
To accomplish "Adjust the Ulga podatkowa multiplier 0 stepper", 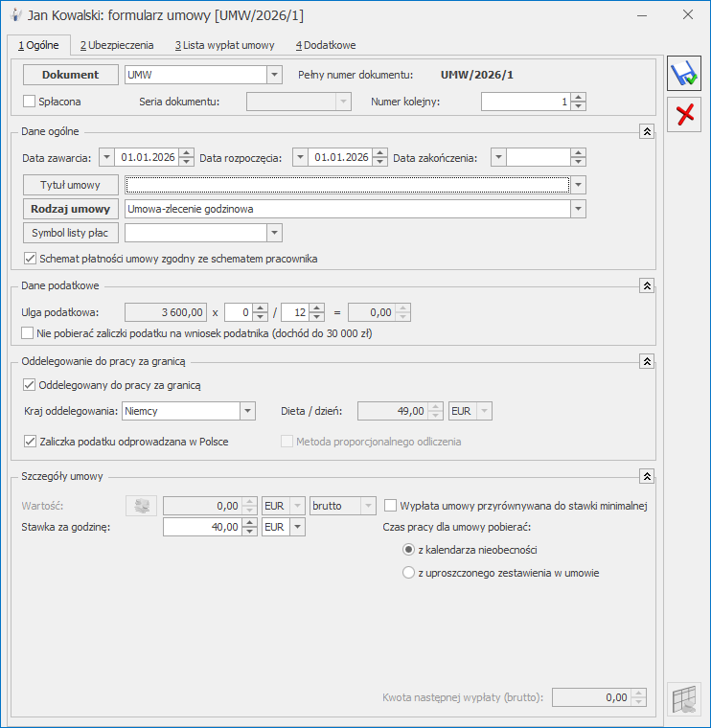I will point(260,312).
